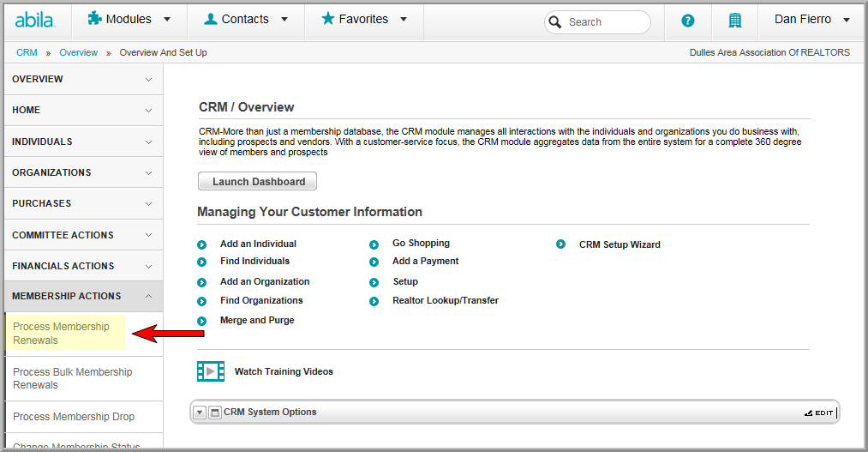868x452 pixels.
Task: Click the Overview breadcrumb link
Action: click(79, 52)
